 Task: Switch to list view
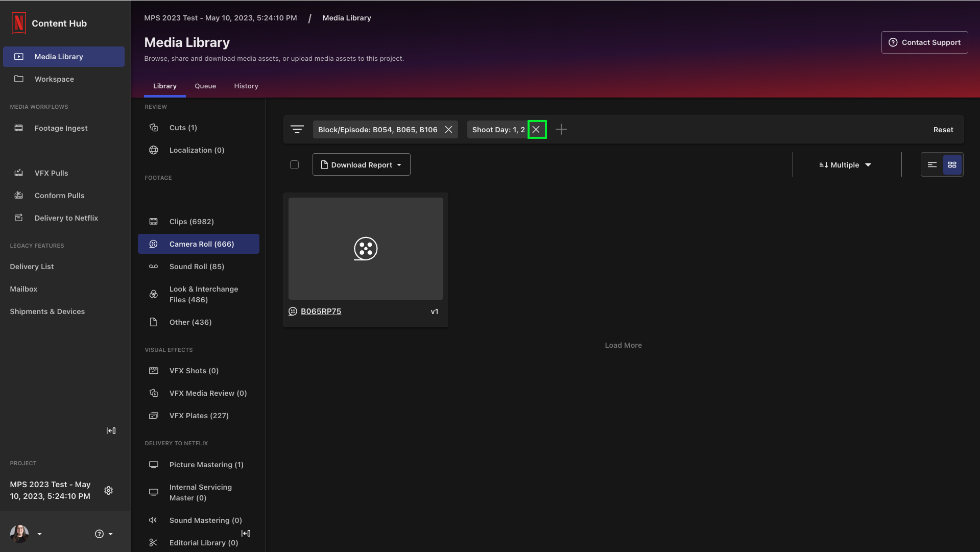pyautogui.click(x=932, y=164)
